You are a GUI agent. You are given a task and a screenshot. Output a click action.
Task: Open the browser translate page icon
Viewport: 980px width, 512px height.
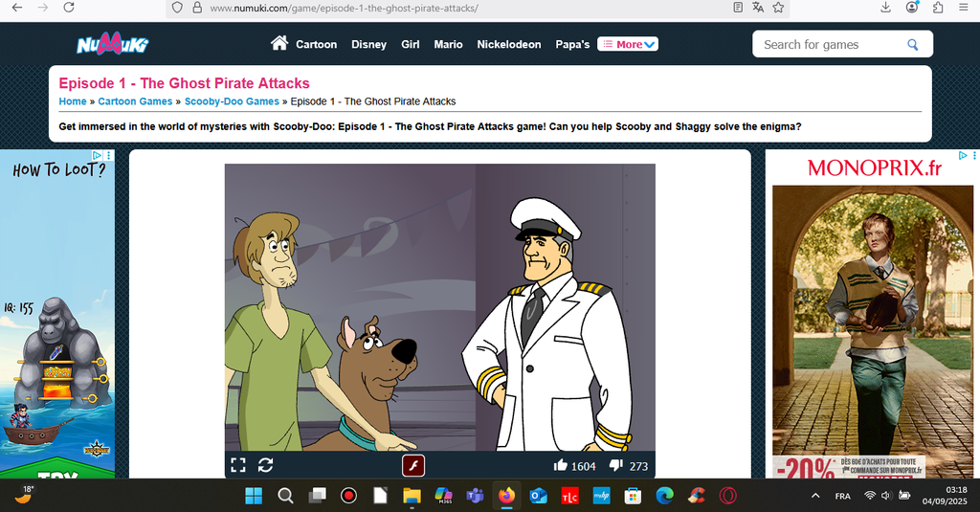(x=758, y=8)
